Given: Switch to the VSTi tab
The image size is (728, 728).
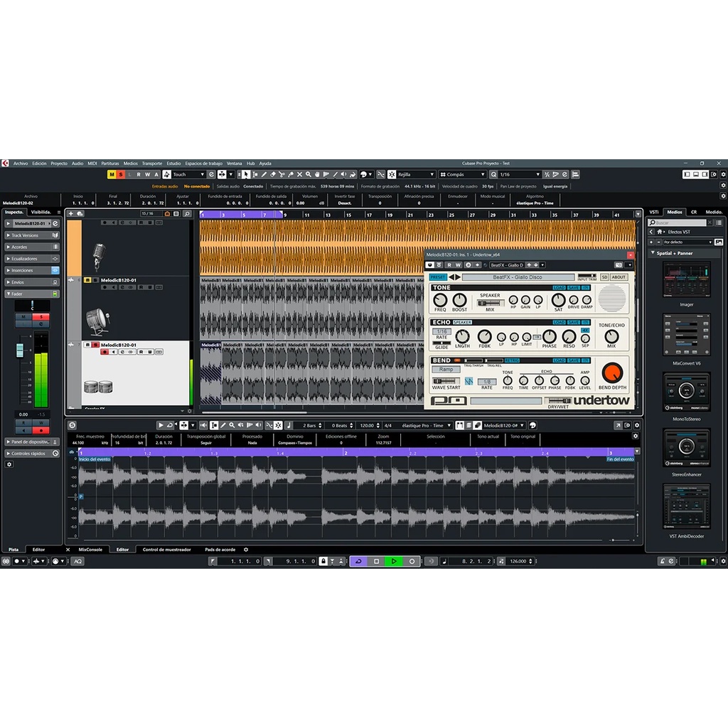Looking at the screenshot, I should (654, 212).
